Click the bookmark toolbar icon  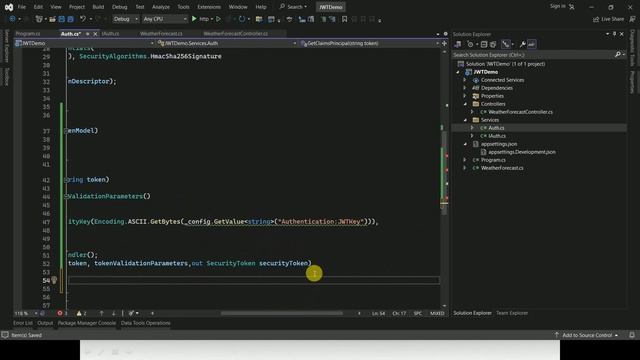(x=344, y=19)
